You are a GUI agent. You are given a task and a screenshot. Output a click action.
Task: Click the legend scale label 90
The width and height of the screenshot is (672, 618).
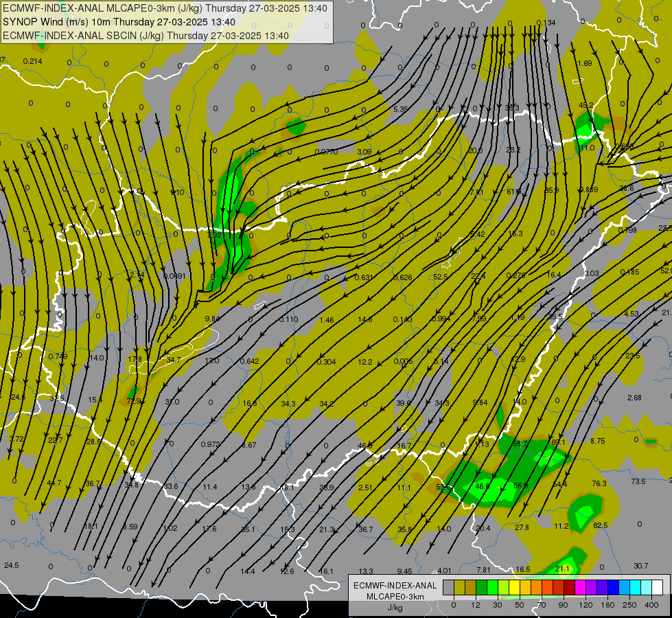point(563,605)
